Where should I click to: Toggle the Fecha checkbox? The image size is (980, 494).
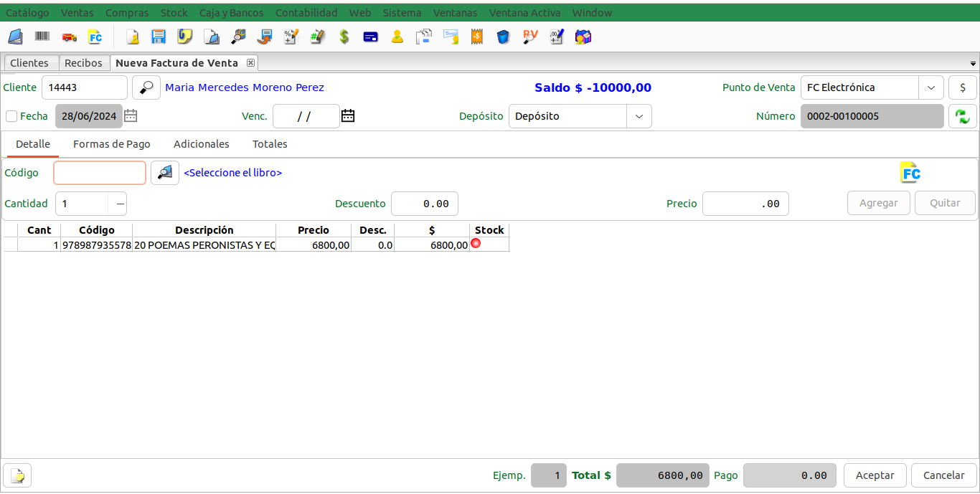click(11, 116)
